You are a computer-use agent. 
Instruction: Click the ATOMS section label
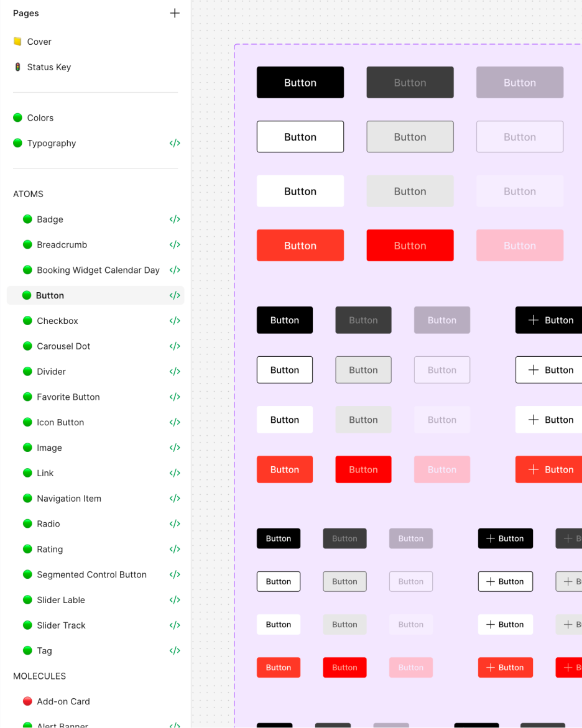pyautogui.click(x=28, y=194)
